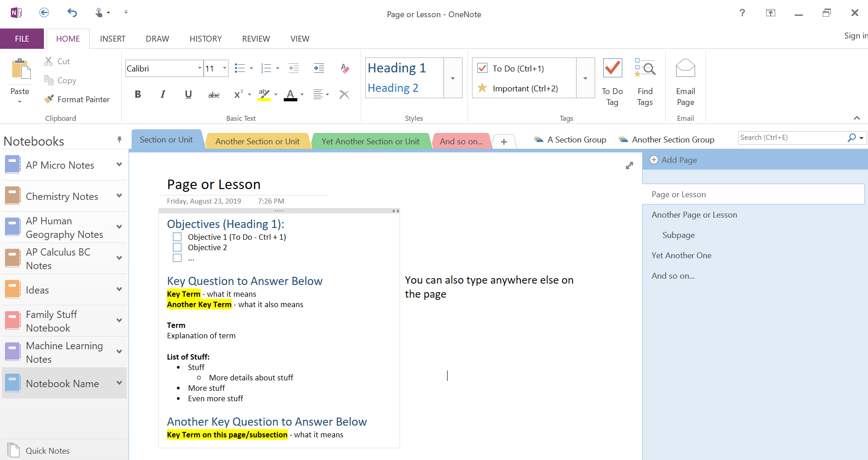Open A Section Group link
Screen dimensions: 868x460
[x=570, y=140]
